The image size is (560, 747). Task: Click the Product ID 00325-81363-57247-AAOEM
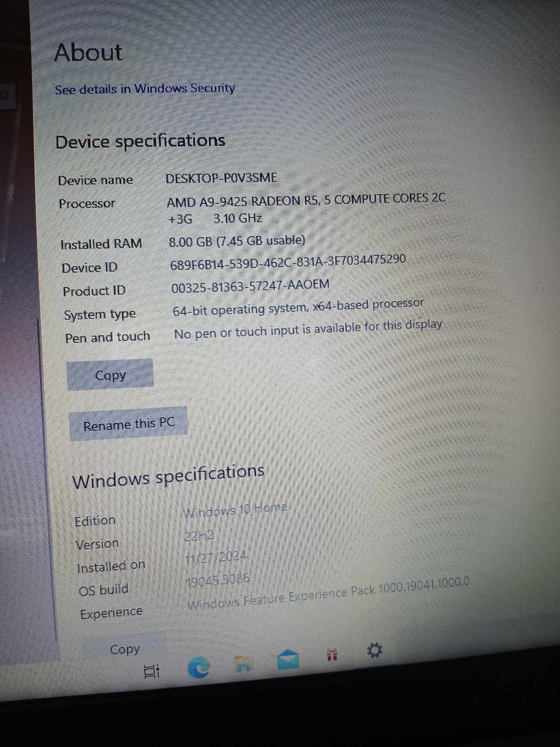[251, 286]
